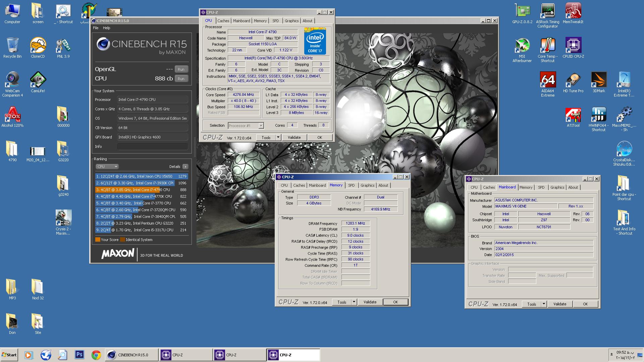Open the CloneCD desktop icon
This screenshot has width=644, height=362.
pyautogui.click(x=38, y=48)
